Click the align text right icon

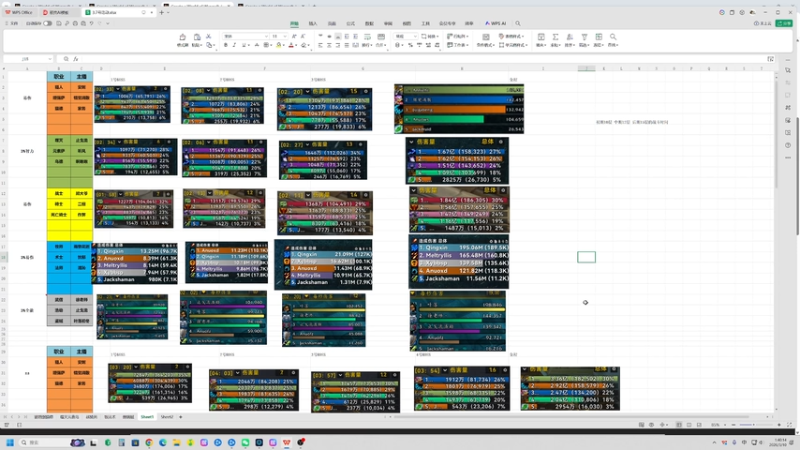(x=338, y=45)
